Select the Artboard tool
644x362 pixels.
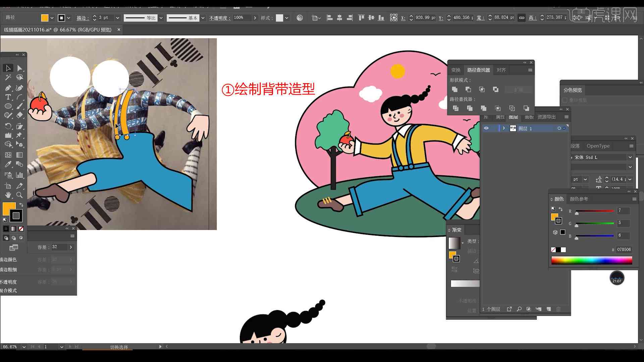pyautogui.click(x=8, y=186)
